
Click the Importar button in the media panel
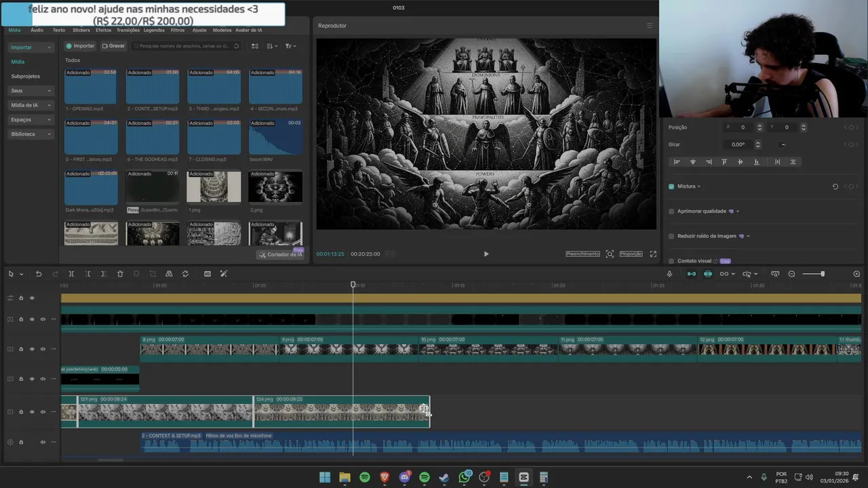point(80,46)
